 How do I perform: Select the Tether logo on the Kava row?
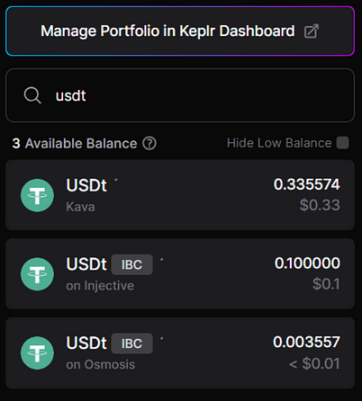[37, 195]
